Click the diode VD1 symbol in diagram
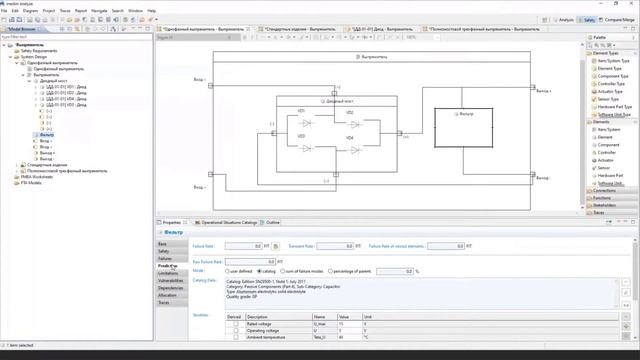The height and width of the screenshot is (360, 640). [x=307, y=123]
